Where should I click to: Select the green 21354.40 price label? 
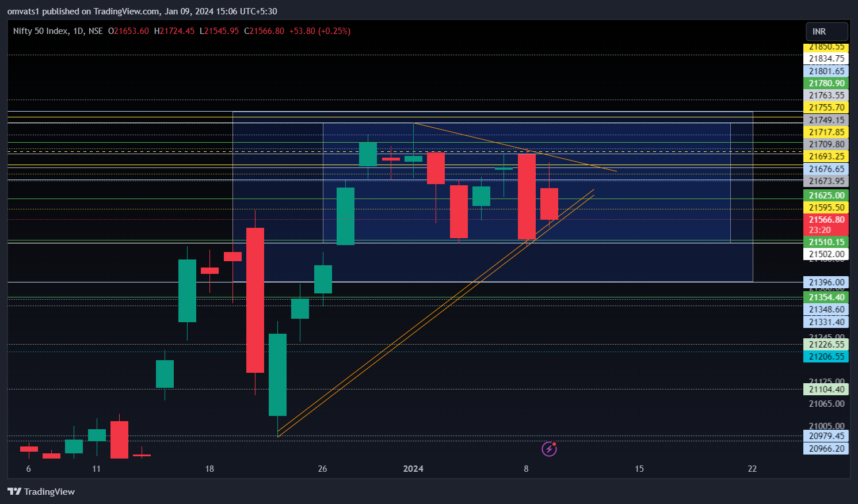click(826, 297)
